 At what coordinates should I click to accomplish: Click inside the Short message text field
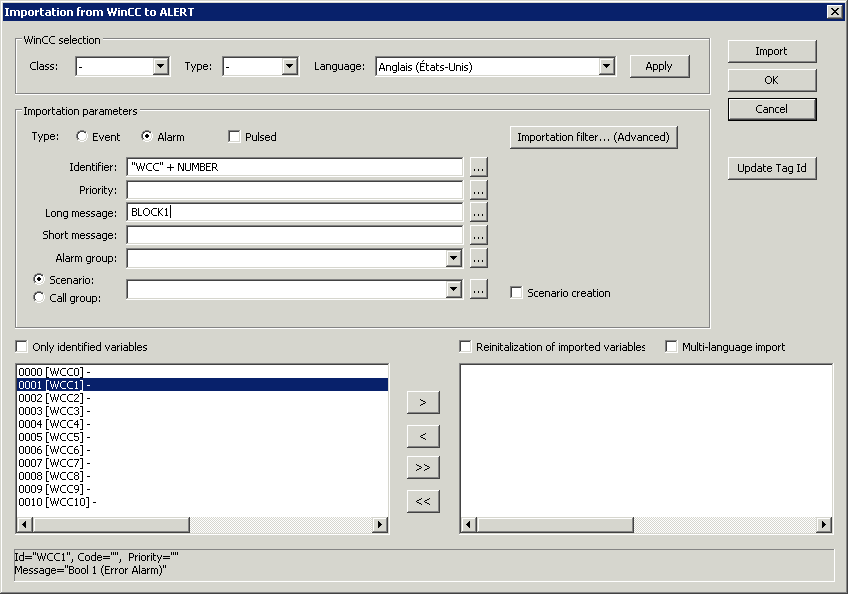(x=294, y=235)
